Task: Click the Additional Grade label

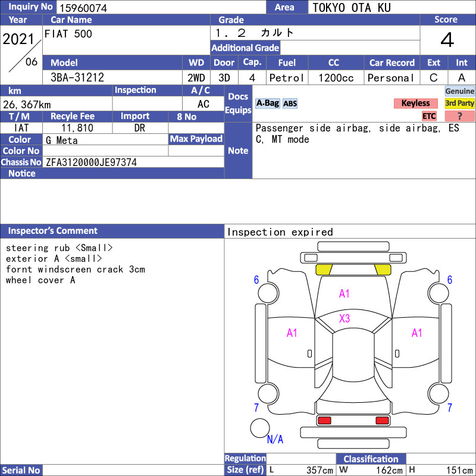Action: [x=245, y=48]
